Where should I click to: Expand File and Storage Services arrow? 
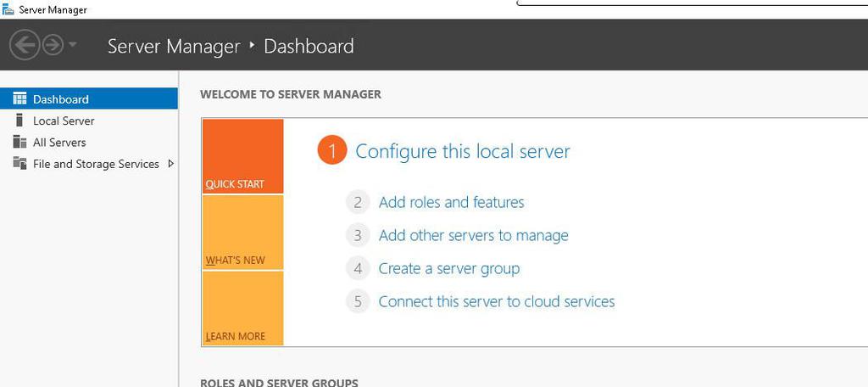(x=171, y=164)
